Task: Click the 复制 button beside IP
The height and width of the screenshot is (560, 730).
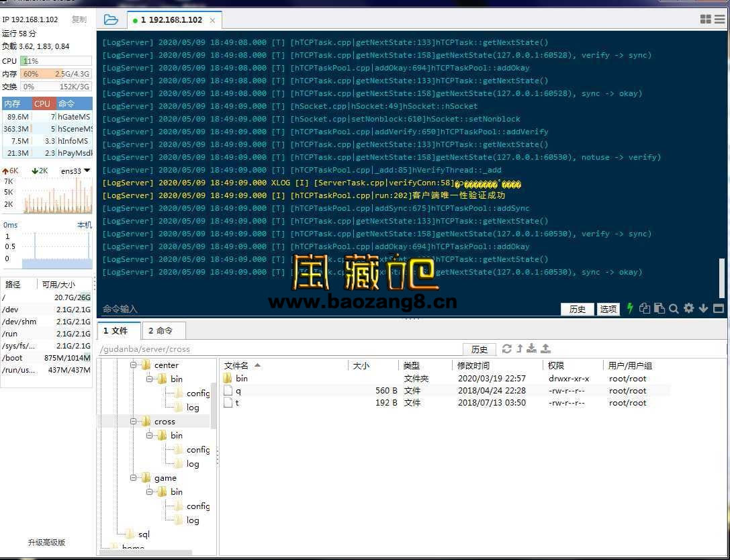Action: [x=79, y=19]
